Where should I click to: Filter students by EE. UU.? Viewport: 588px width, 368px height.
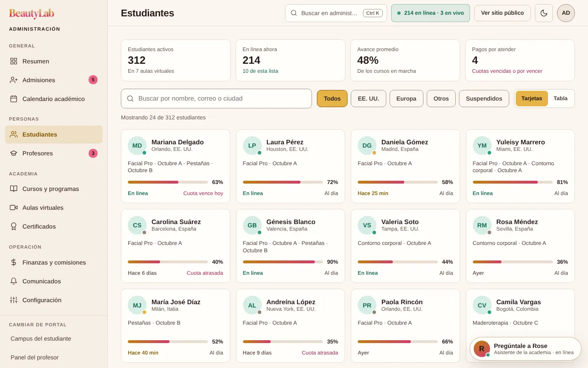368,99
